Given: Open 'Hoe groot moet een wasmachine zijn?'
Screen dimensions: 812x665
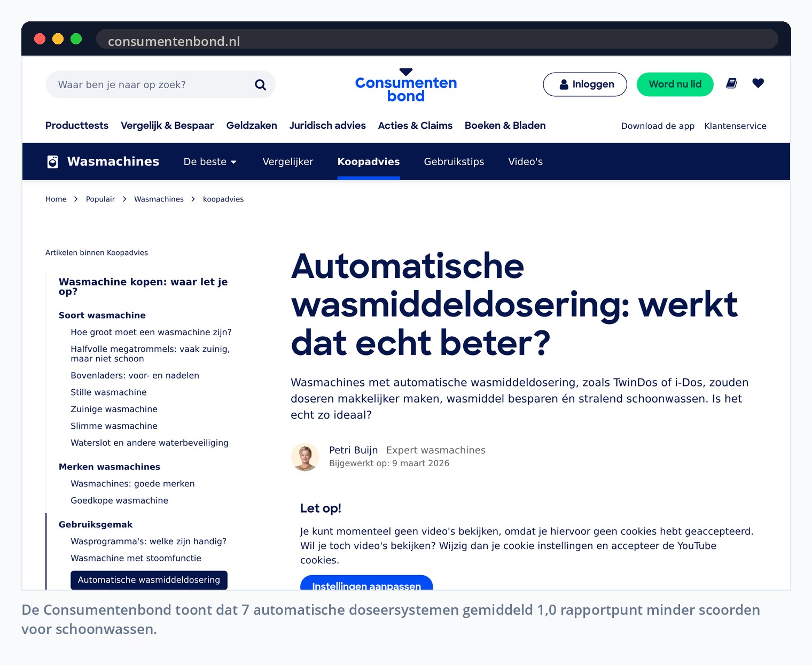Looking at the screenshot, I should [x=151, y=332].
